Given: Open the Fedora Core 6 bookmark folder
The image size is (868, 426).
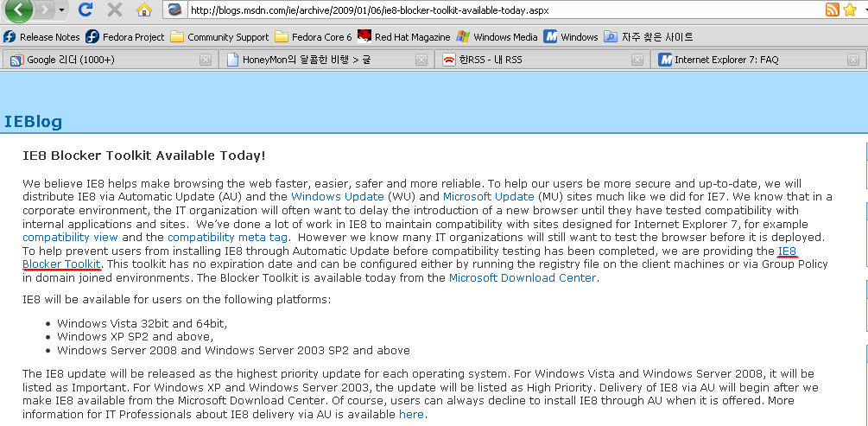Looking at the screenshot, I should click(314, 37).
